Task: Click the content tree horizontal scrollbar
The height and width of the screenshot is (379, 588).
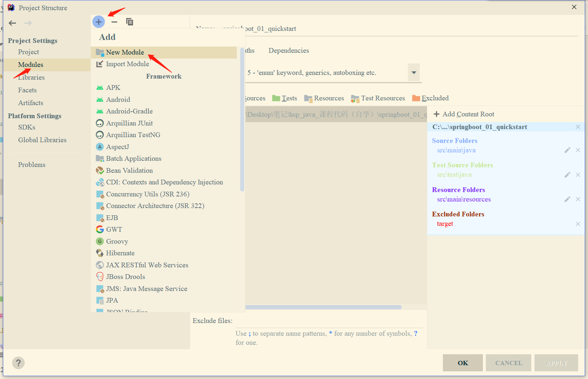Action: (x=323, y=307)
